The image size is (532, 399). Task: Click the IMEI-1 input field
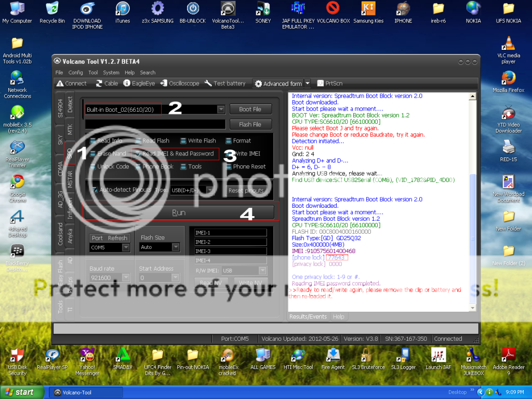pos(230,233)
